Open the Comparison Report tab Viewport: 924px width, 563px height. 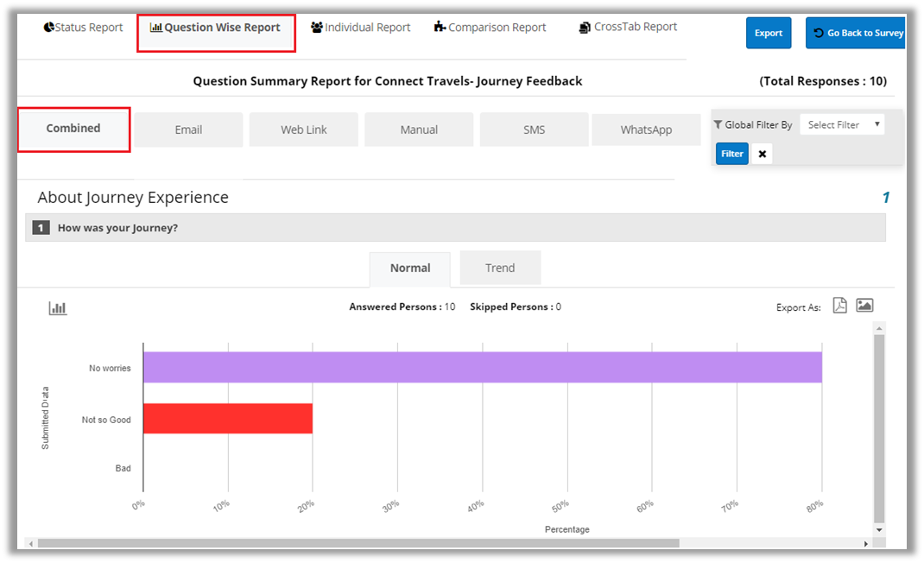pyautogui.click(x=490, y=28)
